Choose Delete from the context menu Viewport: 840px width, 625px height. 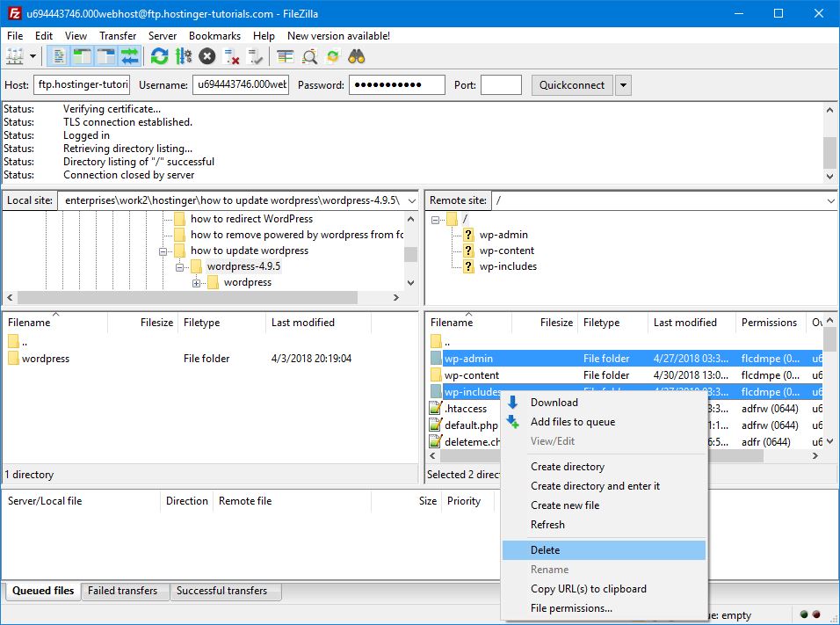(x=545, y=550)
